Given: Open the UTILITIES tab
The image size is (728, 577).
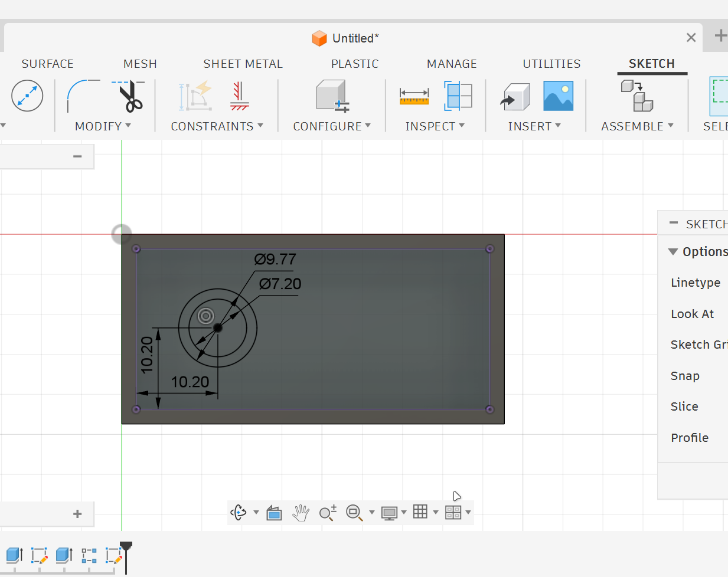Looking at the screenshot, I should click(x=551, y=64).
